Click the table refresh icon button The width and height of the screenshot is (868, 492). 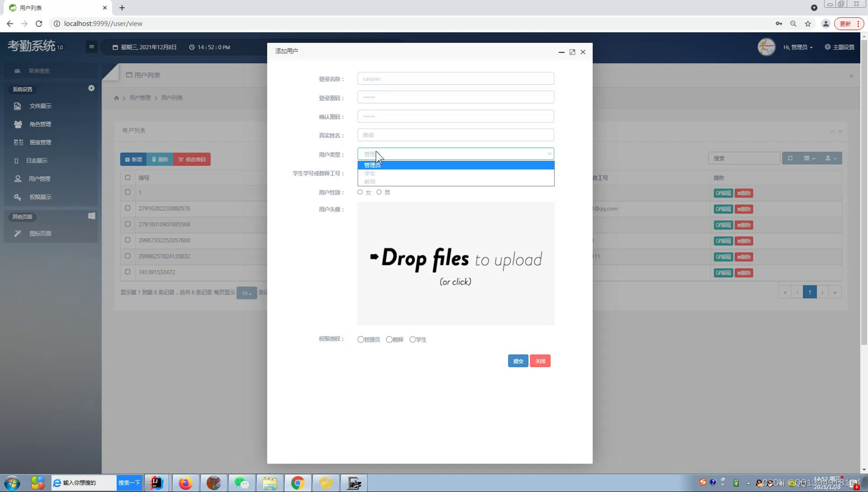tap(790, 158)
